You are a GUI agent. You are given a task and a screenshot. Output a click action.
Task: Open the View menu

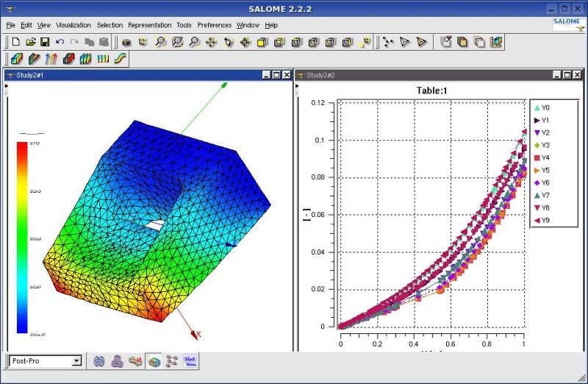click(x=44, y=25)
